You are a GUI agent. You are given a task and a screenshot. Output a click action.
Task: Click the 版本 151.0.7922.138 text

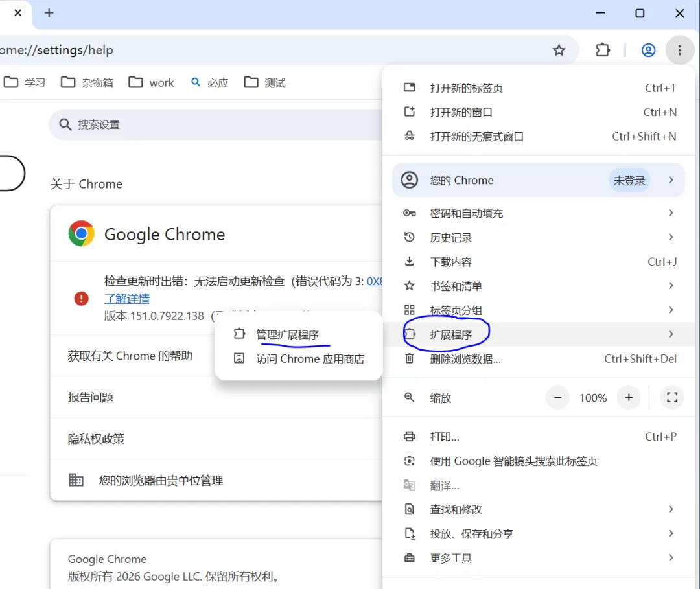[x=154, y=316]
